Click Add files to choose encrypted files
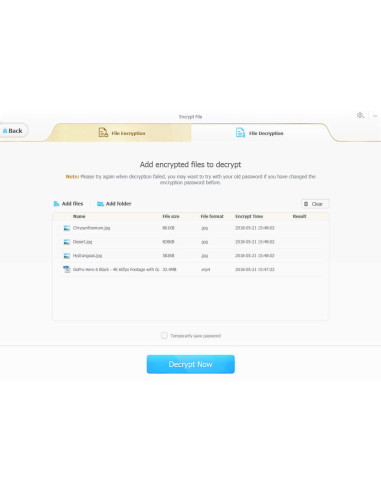 click(68, 204)
